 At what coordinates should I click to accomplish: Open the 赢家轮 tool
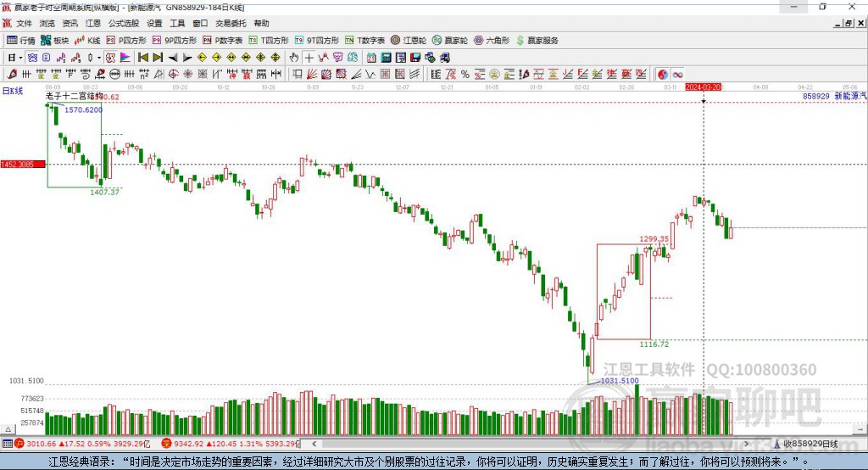(x=450, y=41)
